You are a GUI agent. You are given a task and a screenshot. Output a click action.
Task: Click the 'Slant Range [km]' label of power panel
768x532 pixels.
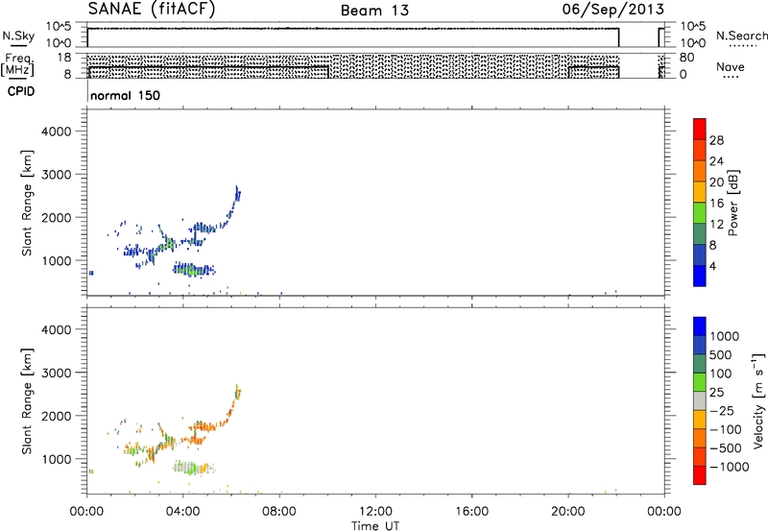27,203
